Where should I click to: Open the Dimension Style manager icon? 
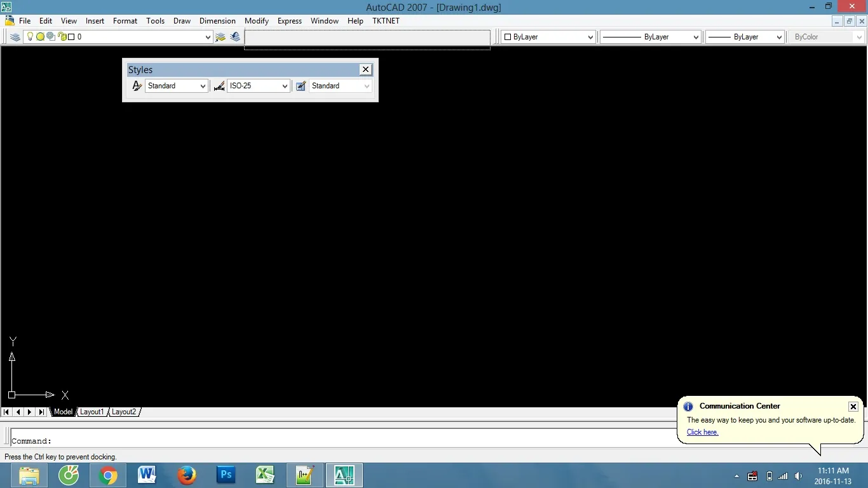coord(219,86)
